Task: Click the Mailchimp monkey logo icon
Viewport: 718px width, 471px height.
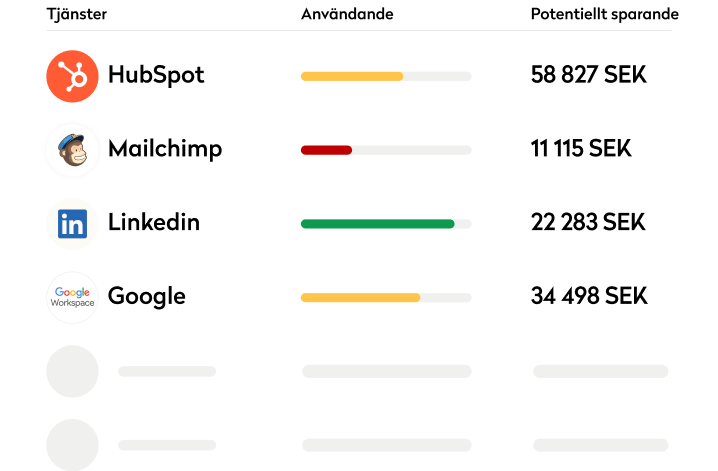Action: (72, 150)
